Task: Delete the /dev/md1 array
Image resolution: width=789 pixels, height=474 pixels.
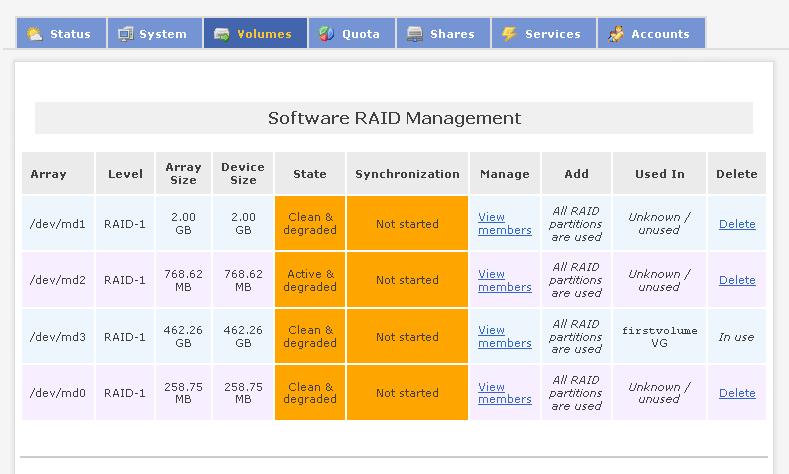Action: click(x=737, y=224)
